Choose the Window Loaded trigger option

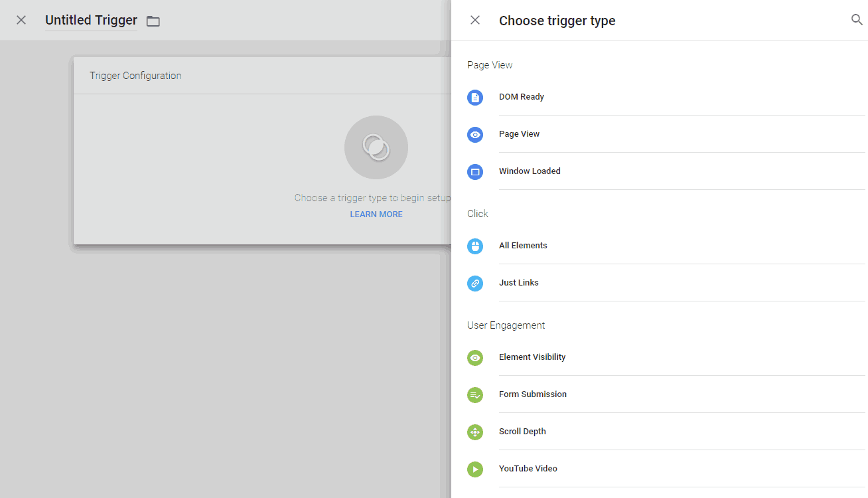pos(530,171)
